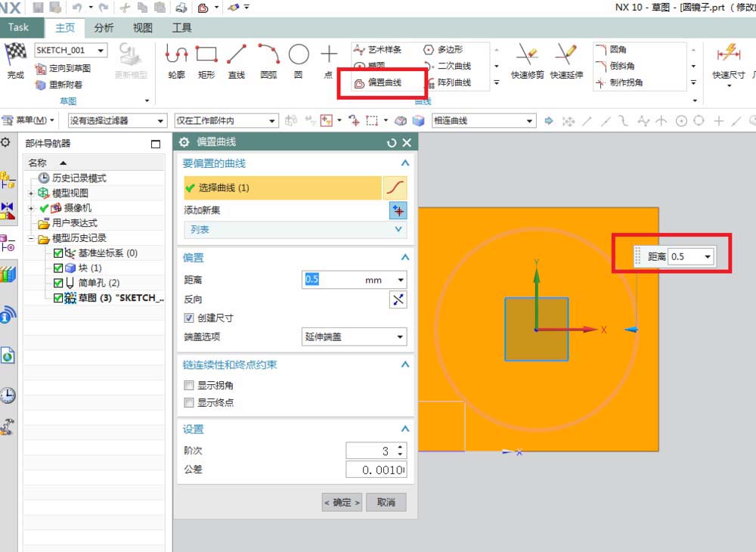Collapse the 要偏置的曲线 section
This screenshot has width=756, height=552.
(405, 163)
